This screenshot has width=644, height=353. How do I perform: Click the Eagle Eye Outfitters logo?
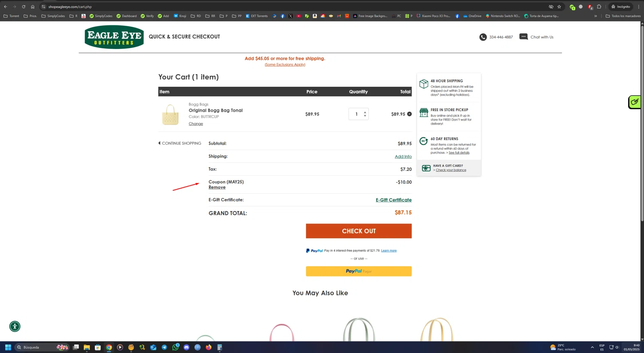pos(114,37)
